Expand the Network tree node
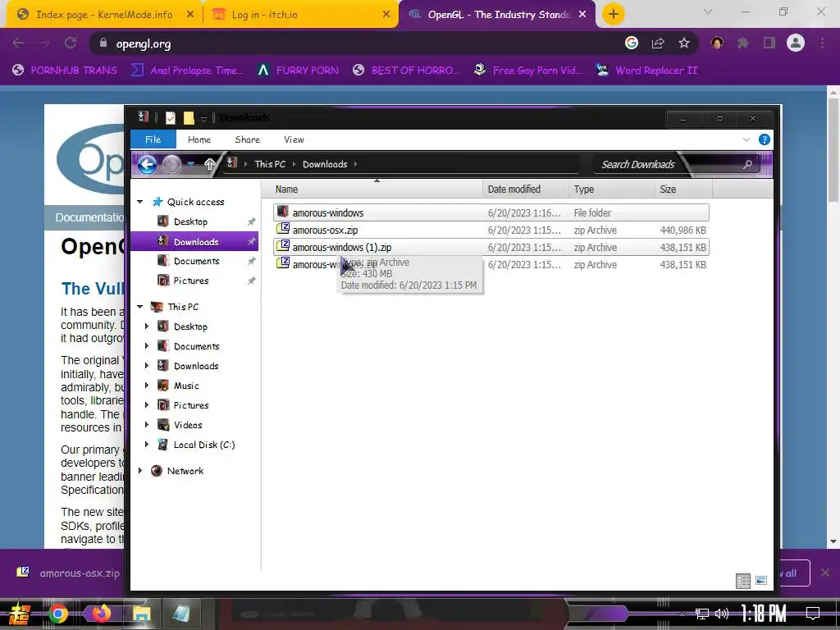Screen dimensions: 840x630 pyautogui.click(x=139, y=470)
